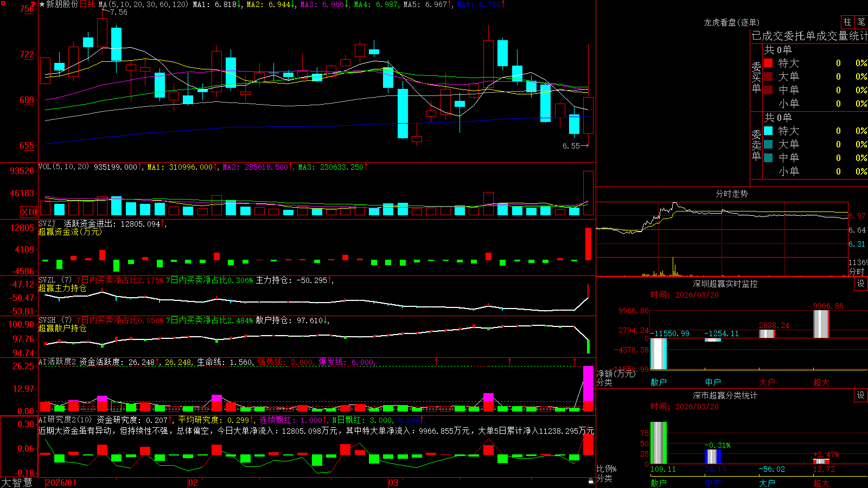Screen dimensions: 868x488
Task: Click the 活跃资金进出: 12805.094 readout
Action: pos(112,223)
